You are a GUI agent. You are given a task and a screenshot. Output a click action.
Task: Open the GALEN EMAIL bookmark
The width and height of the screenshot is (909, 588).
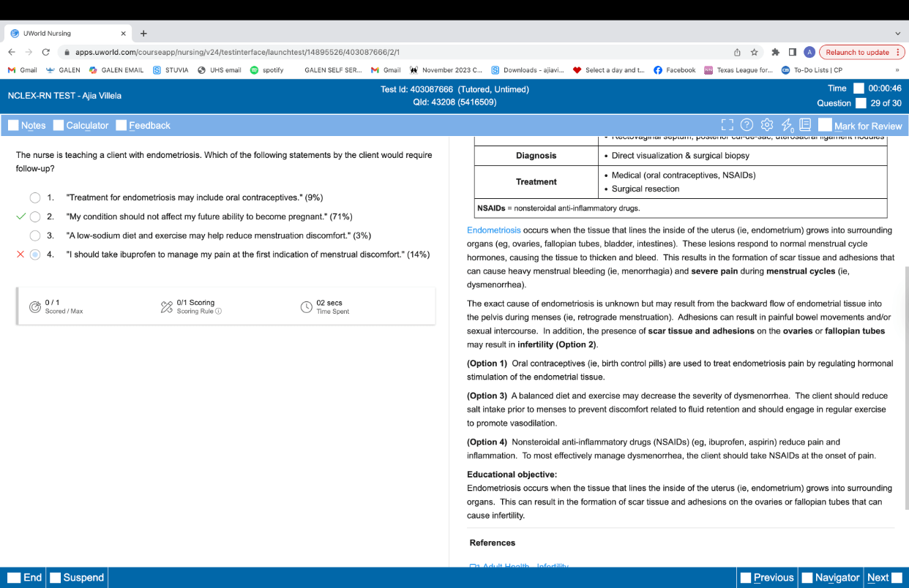(x=116, y=70)
